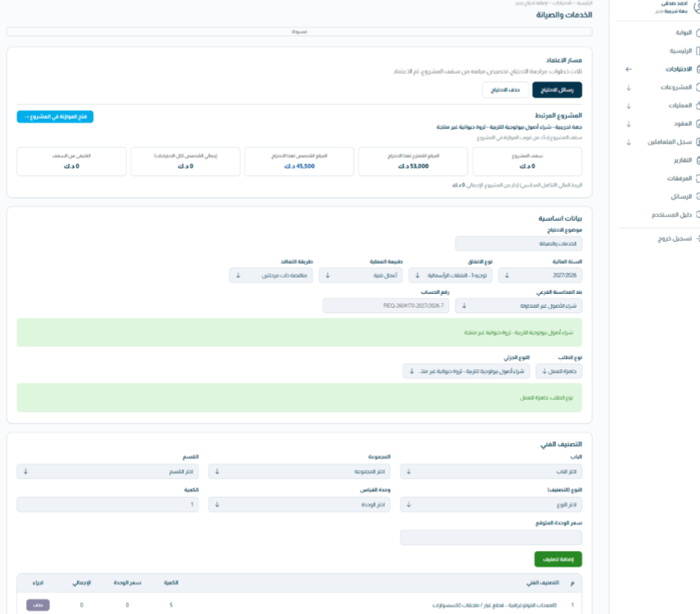Click the "التصنيف الفني" table column header
This screenshot has height=614, width=700.
tap(542, 583)
